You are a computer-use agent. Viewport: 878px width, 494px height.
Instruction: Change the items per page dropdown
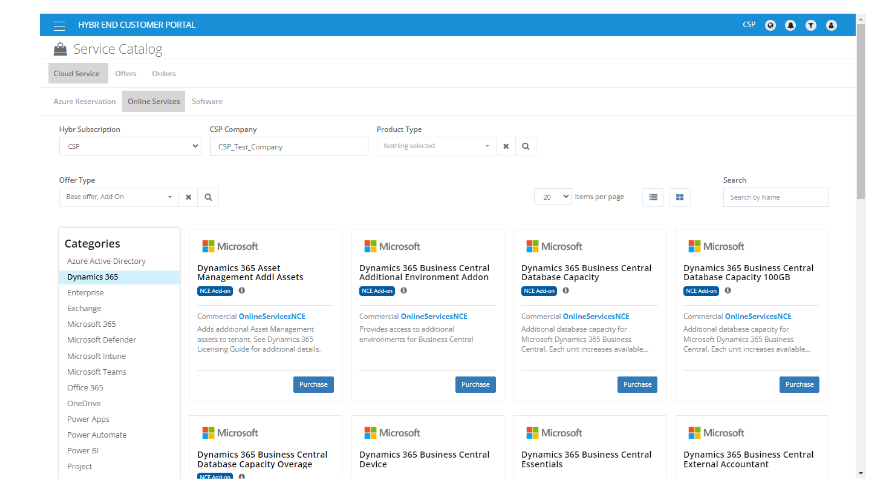[x=553, y=197]
